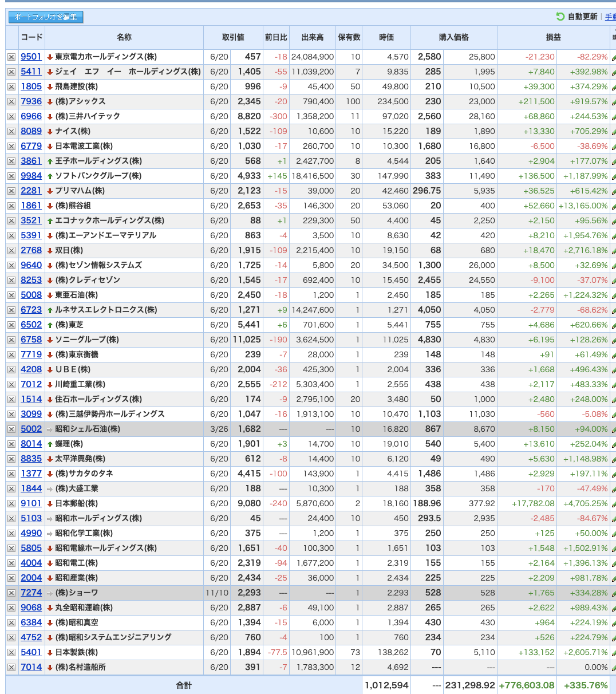The height and width of the screenshot is (694, 616).
Task: Delete the 3861 王子ホールディングス row with its X icon
Action: [x=11, y=161]
